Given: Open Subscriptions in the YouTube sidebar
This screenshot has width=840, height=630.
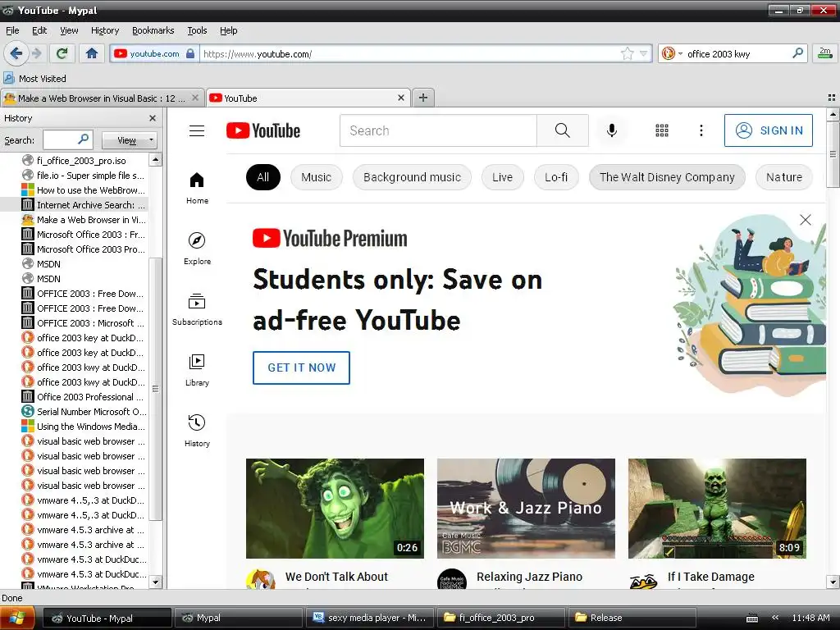Looking at the screenshot, I should click(197, 309).
